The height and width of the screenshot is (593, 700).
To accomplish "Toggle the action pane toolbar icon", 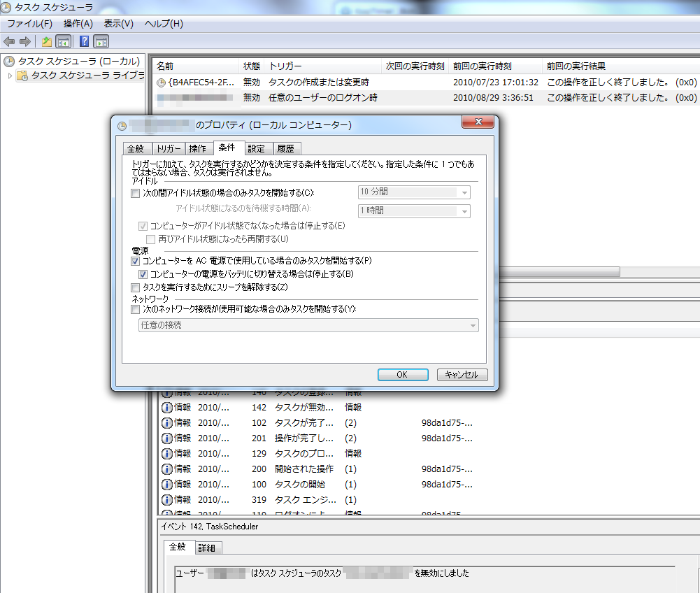I will pyautogui.click(x=101, y=41).
